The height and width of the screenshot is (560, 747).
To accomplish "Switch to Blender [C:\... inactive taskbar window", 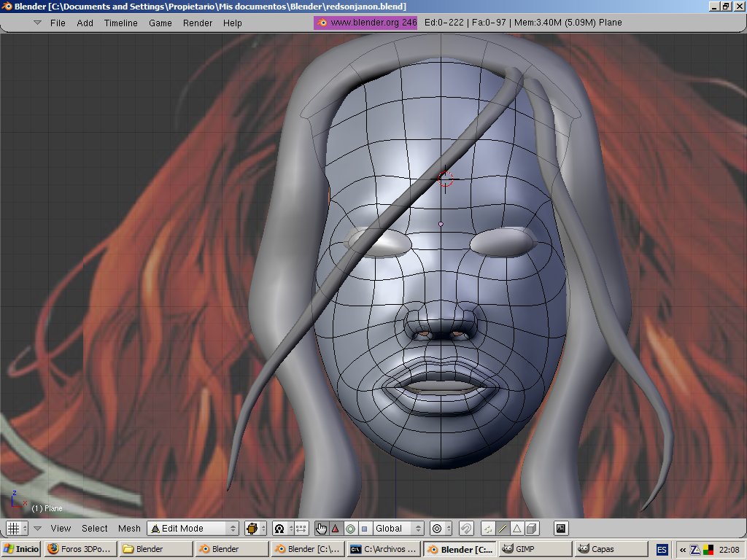I will [x=309, y=549].
